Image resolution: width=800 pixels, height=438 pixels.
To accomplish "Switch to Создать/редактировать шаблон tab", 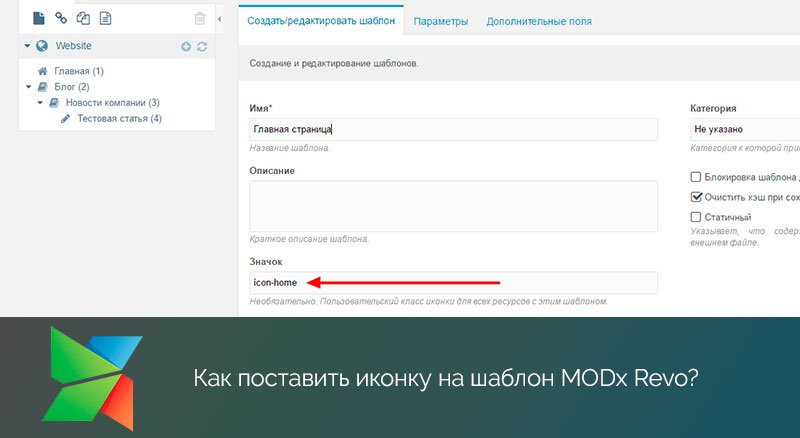I will [x=321, y=21].
